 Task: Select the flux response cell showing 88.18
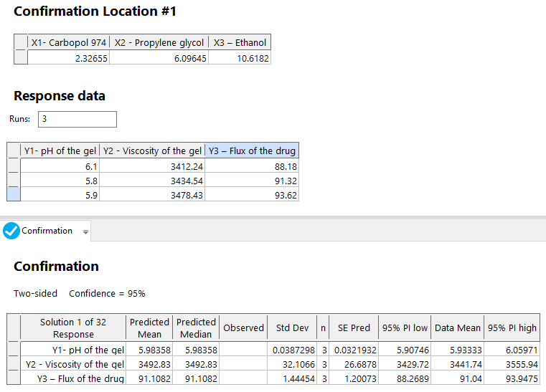tap(251, 166)
